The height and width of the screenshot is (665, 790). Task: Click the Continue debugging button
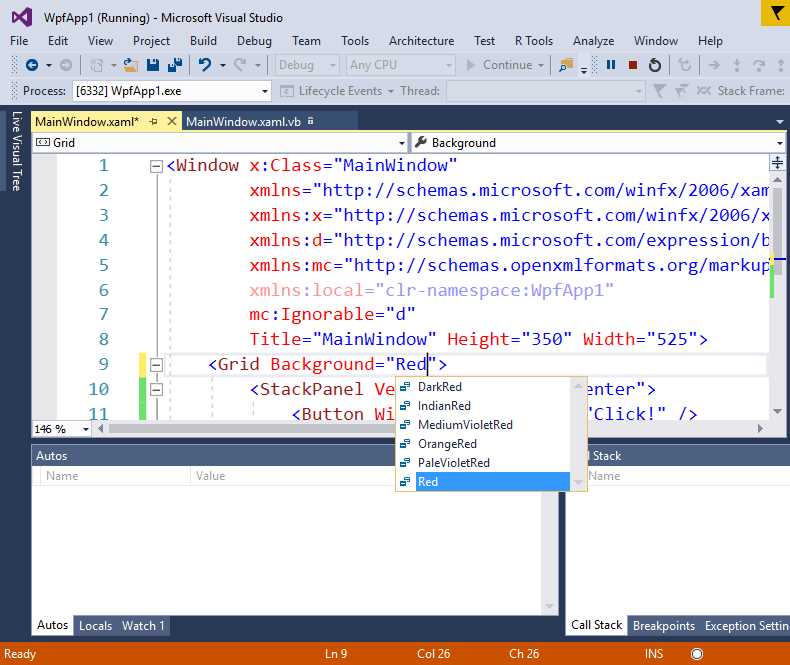(x=500, y=65)
